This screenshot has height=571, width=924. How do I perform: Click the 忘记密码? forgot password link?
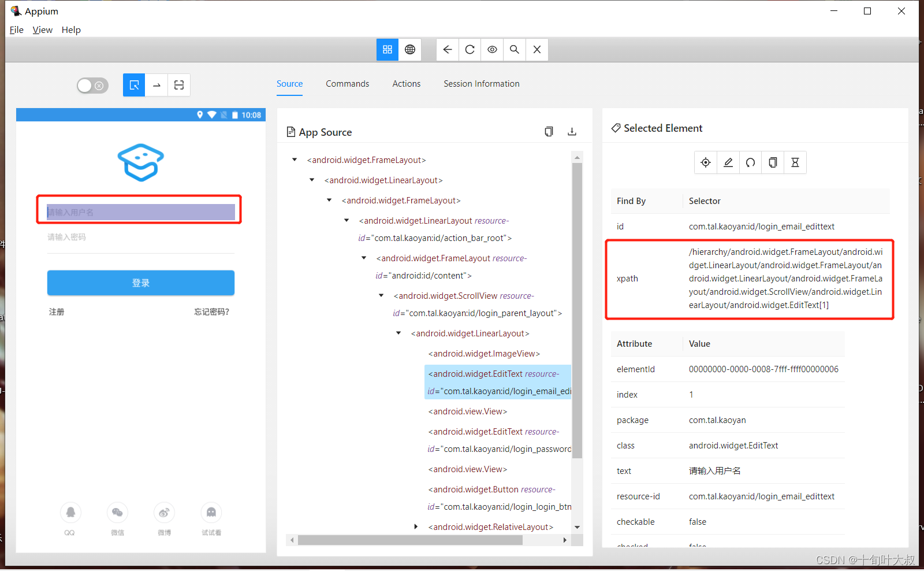point(211,312)
